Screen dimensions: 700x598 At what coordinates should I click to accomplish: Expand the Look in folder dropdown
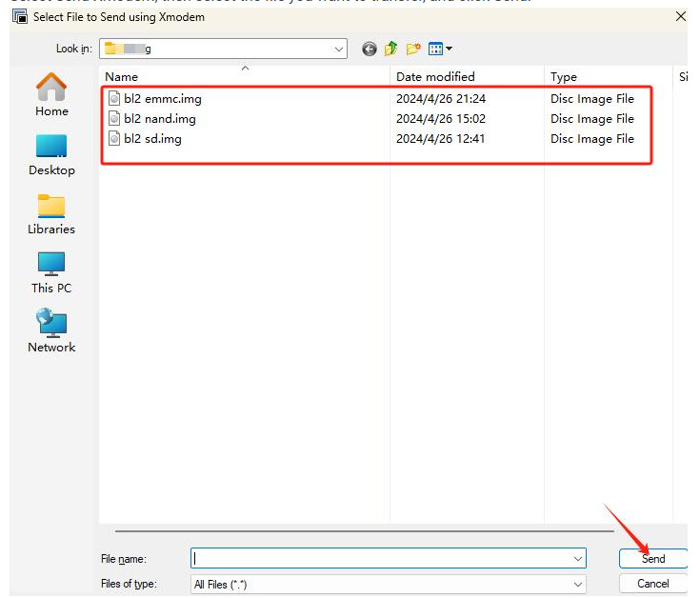[339, 50]
